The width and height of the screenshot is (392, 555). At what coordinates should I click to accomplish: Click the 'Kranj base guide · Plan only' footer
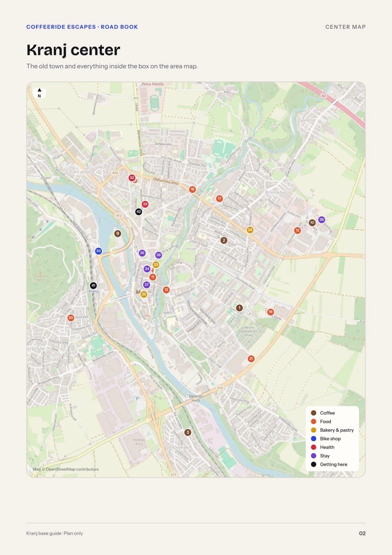(x=55, y=533)
